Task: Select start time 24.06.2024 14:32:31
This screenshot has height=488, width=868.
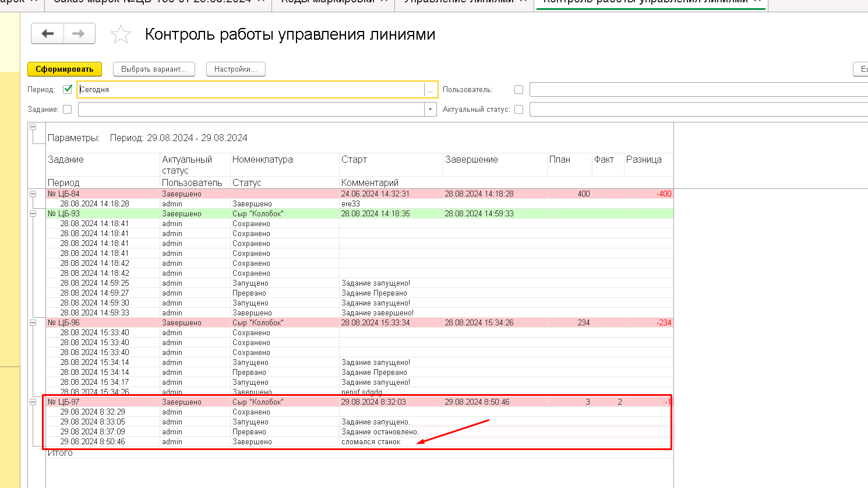Action: tap(376, 194)
